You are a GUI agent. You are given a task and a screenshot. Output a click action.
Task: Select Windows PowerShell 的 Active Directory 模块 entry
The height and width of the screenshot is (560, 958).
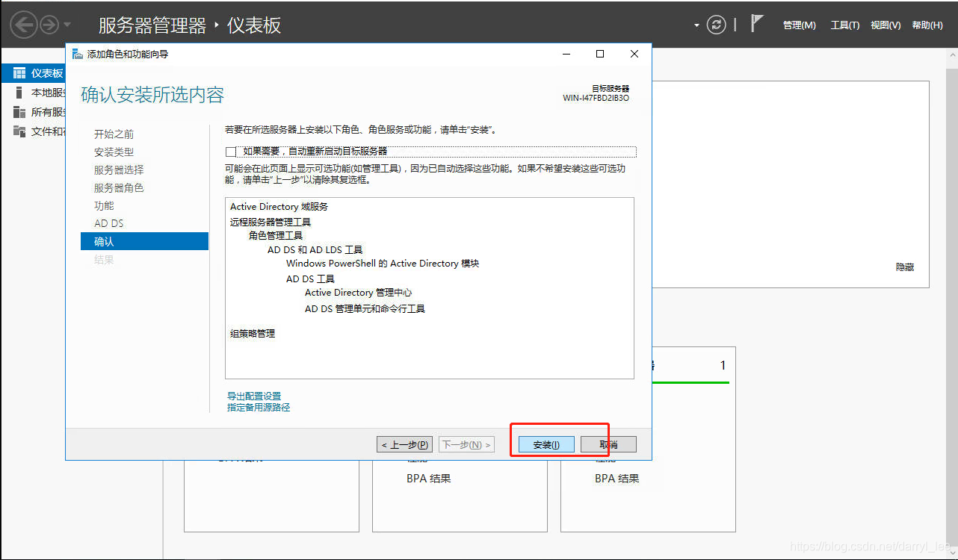(383, 264)
